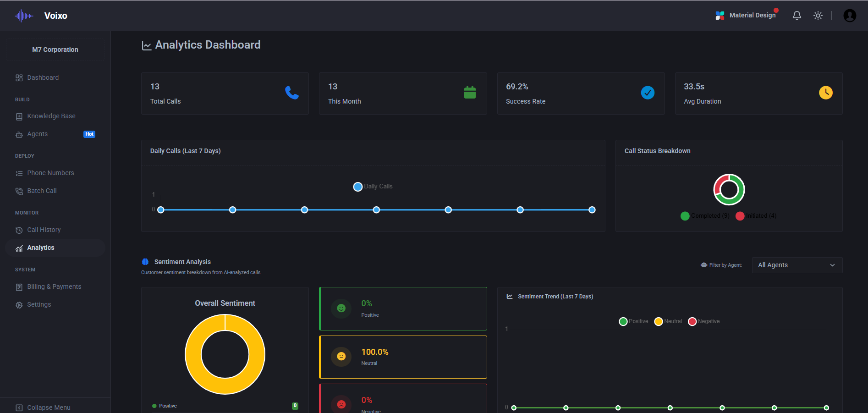Screen dimensions: 868x413
Task: Go to the Dashboard section
Action: [x=43, y=77]
